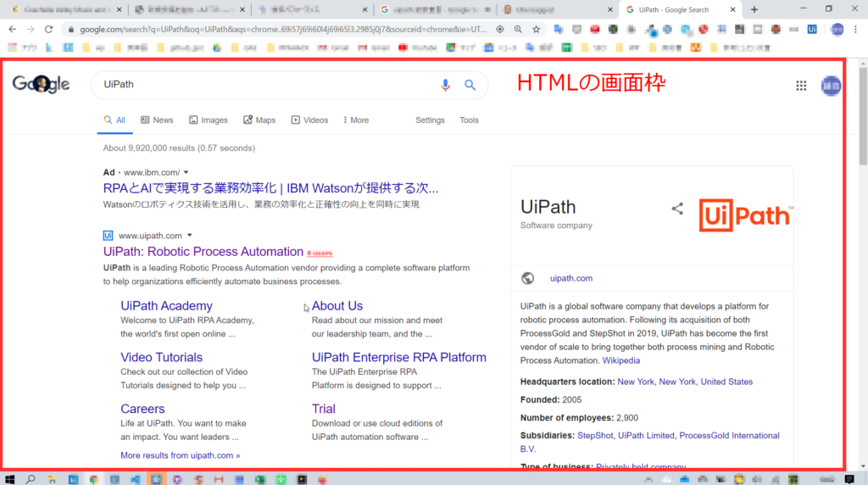
Task: Open Google apps grid
Action: [801, 86]
